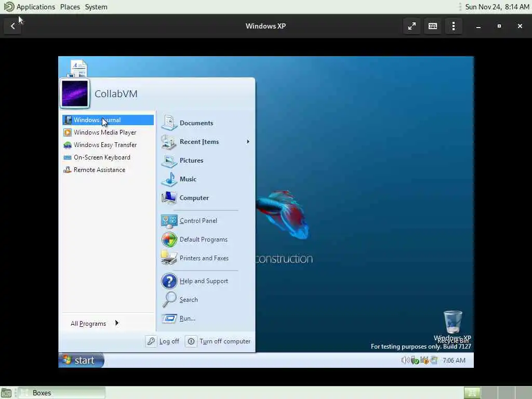Click the volume tray icon
The height and width of the screenshot is (399, 532).
[x=405, y=361]
